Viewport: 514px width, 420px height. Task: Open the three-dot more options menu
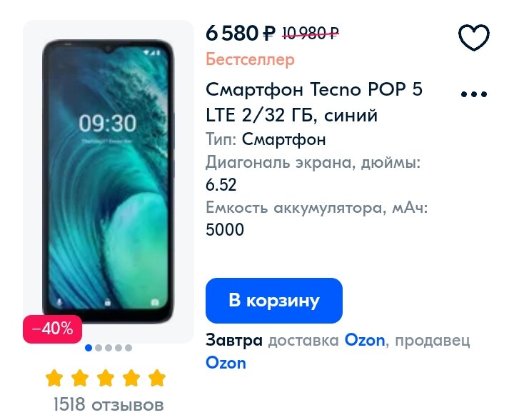point(474,94)
